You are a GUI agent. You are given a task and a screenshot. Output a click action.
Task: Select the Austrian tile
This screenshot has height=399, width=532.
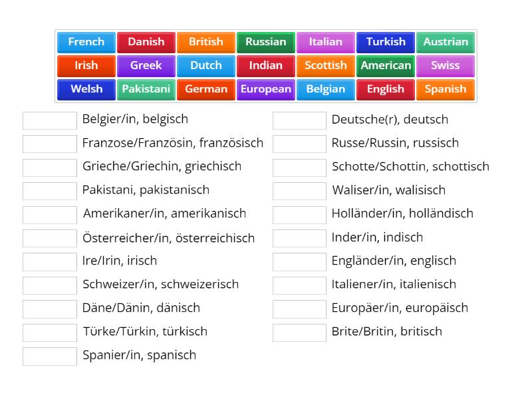tap(446, 42)
